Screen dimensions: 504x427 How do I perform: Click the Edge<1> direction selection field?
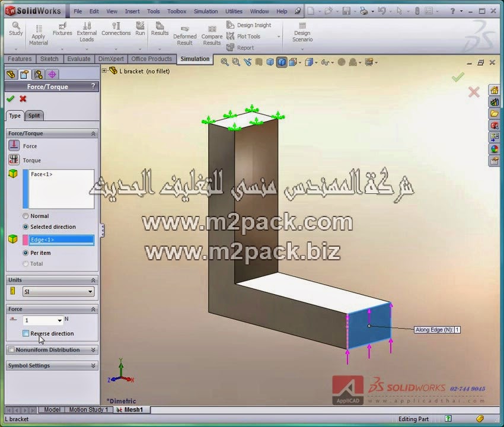[x=62, y=240]
